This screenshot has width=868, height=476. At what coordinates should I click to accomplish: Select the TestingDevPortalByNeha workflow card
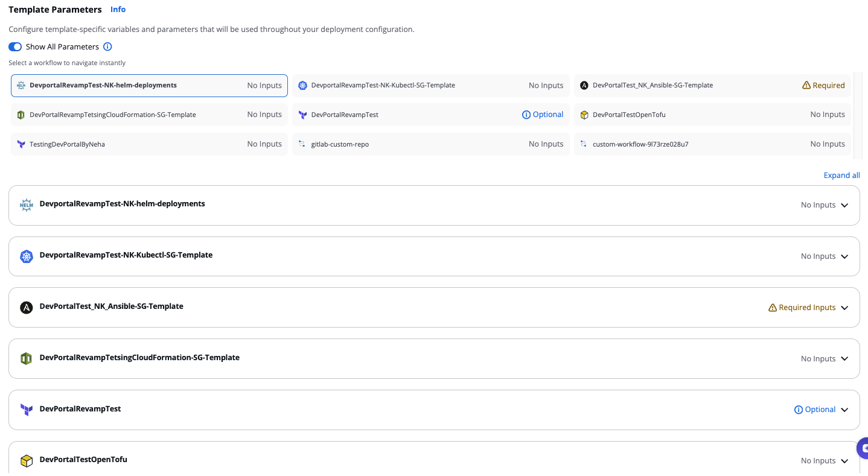click(149, 144)
